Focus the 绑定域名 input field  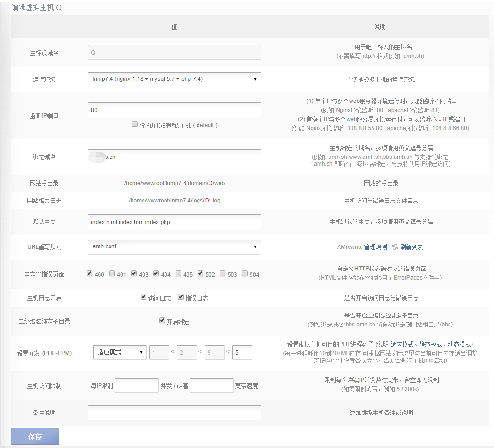174,157
